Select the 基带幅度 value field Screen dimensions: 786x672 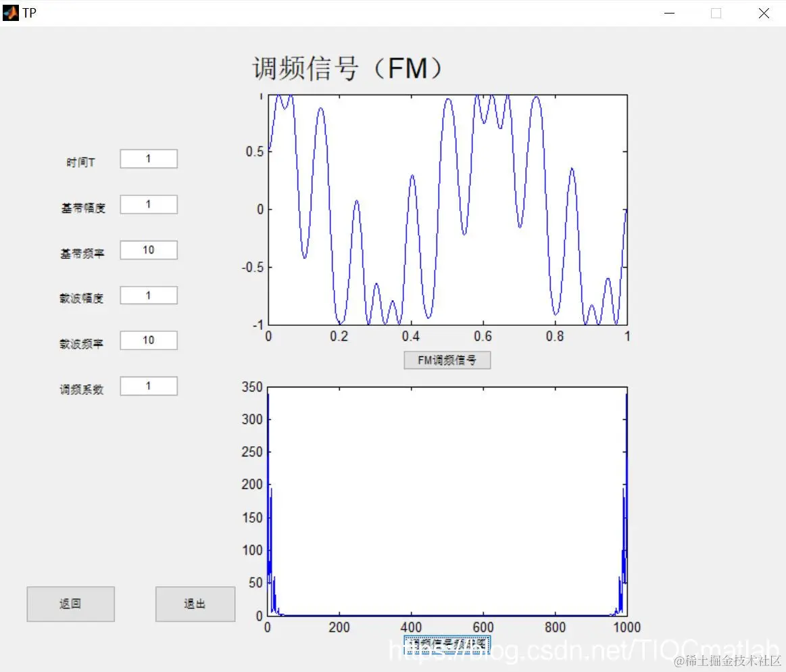point(149,205)
